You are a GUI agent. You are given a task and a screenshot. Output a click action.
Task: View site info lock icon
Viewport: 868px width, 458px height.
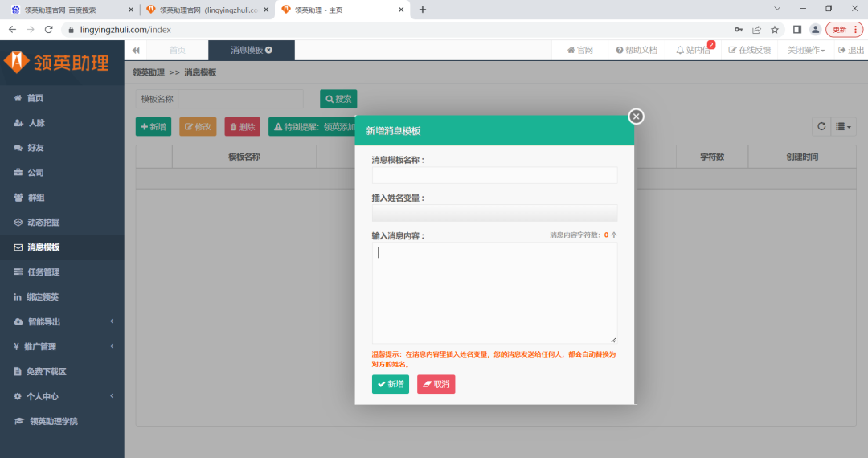point(71,29)
